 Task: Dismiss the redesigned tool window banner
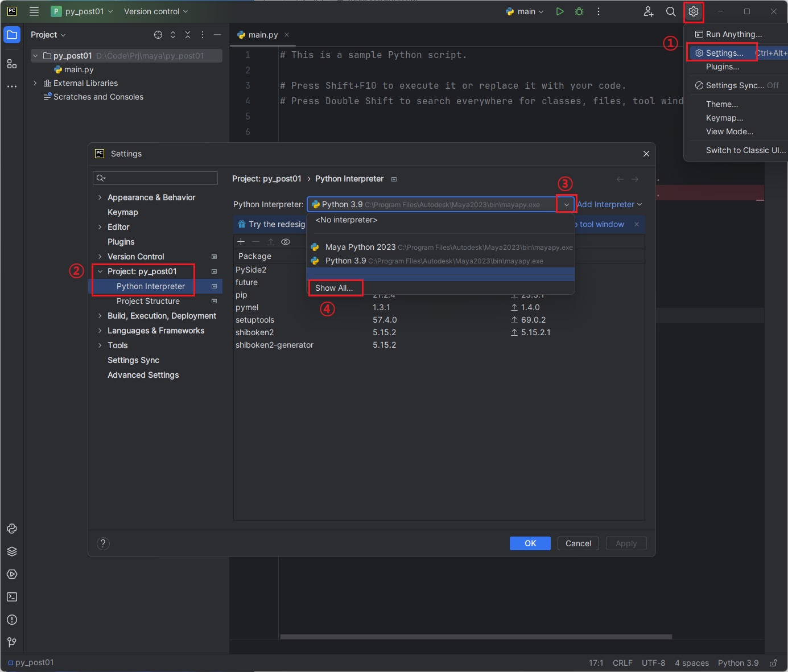637,224
